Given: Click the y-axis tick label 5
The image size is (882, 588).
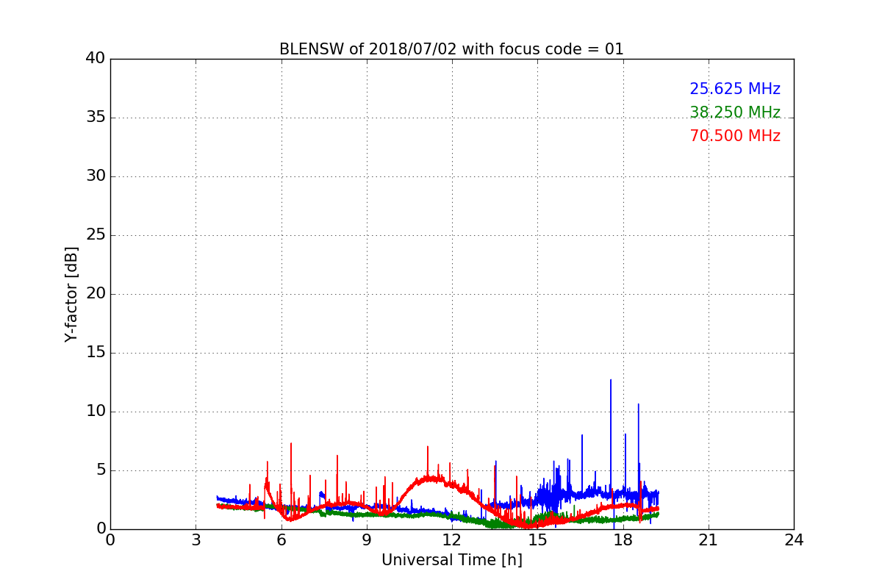Looking at the screenshot, I should point(101,470).
